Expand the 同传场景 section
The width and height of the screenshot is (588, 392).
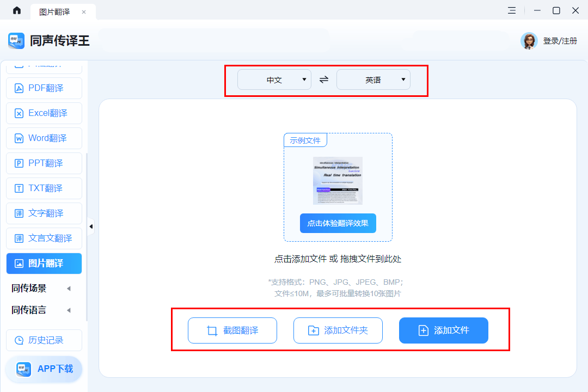(x=41, y=289)
